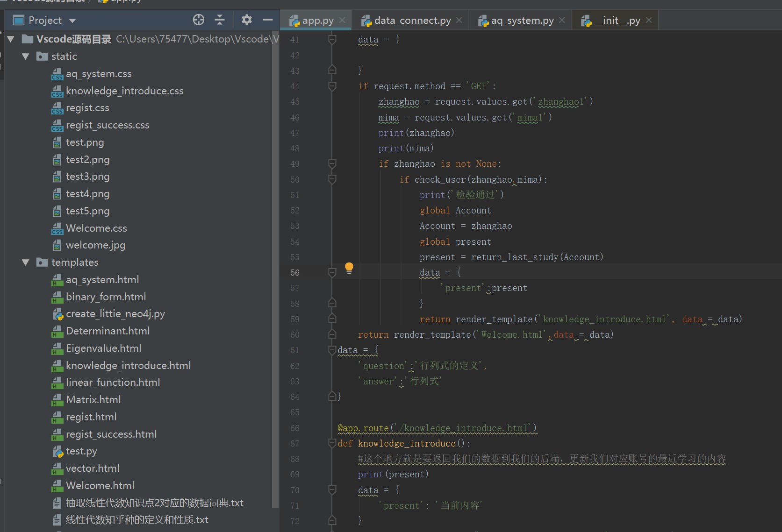This screenshot has width=782, height=532.
Task: Select regist_success.html template
Action: 111,434
